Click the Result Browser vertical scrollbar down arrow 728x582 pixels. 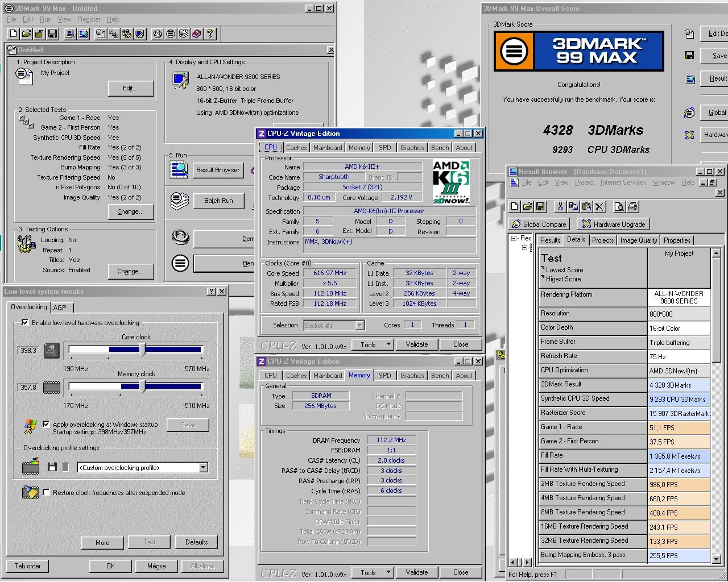[716, 559]
